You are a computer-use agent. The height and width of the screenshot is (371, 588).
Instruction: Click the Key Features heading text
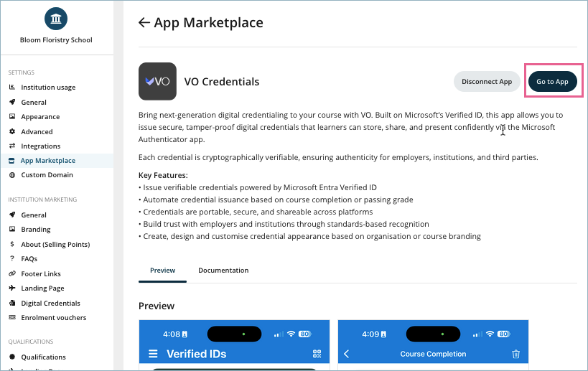click(163, 175)
